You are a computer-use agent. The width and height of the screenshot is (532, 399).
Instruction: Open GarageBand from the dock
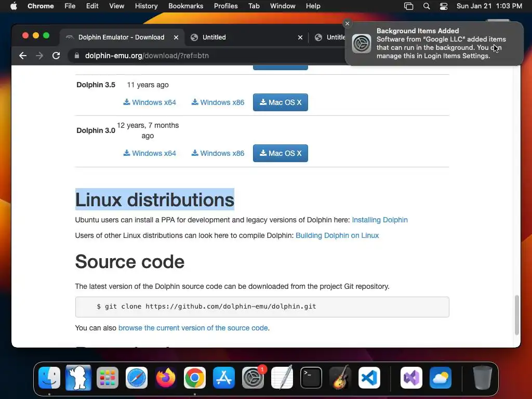tap(340, 378)
